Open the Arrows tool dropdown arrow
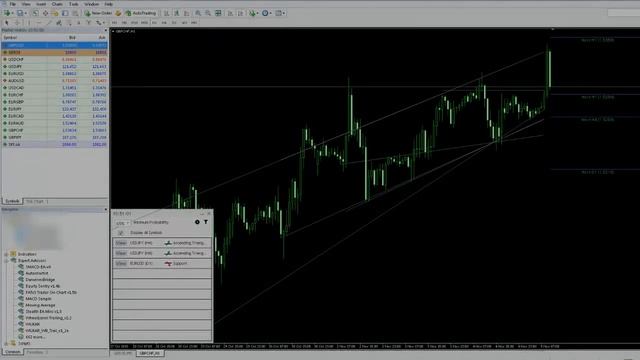This screenshot has height=360, width=640. (103, 23)
